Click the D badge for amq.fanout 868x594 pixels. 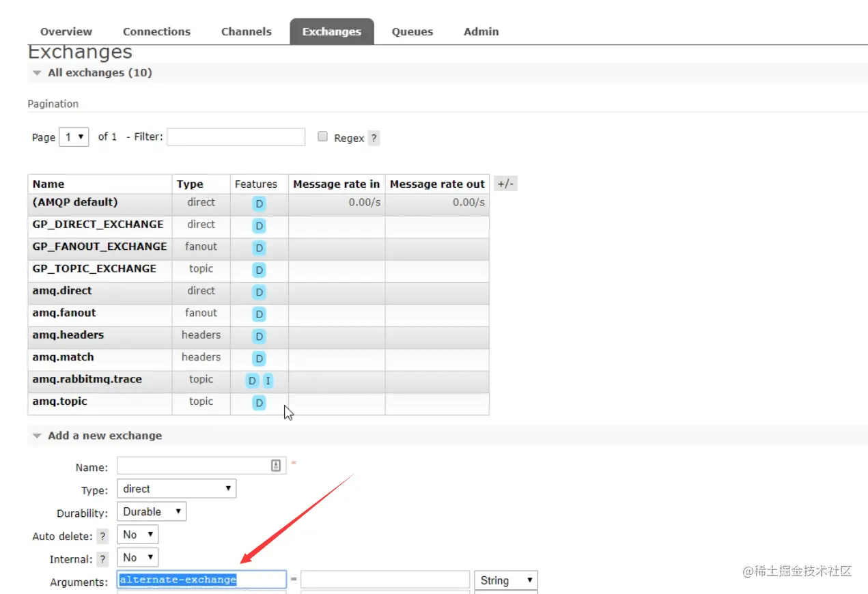coord(259,314)
